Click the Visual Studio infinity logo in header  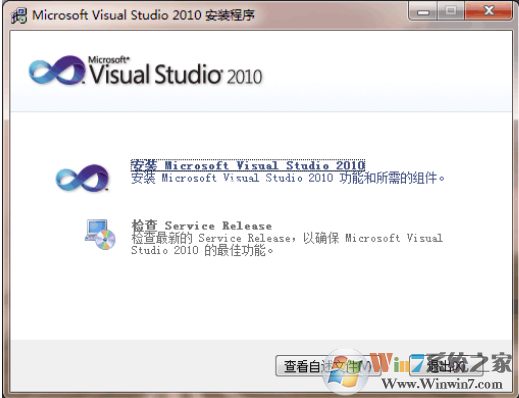pyautogui.click(x=57, y=70)
